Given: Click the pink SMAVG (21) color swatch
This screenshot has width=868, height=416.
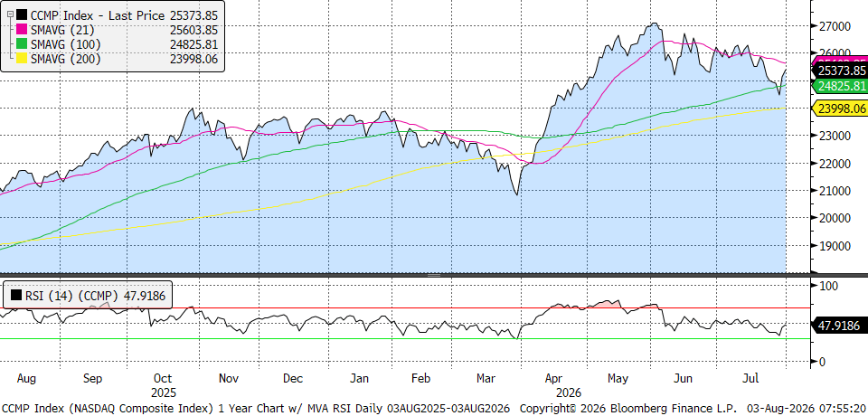Looking at the screenshot, I should pos(22,31).
